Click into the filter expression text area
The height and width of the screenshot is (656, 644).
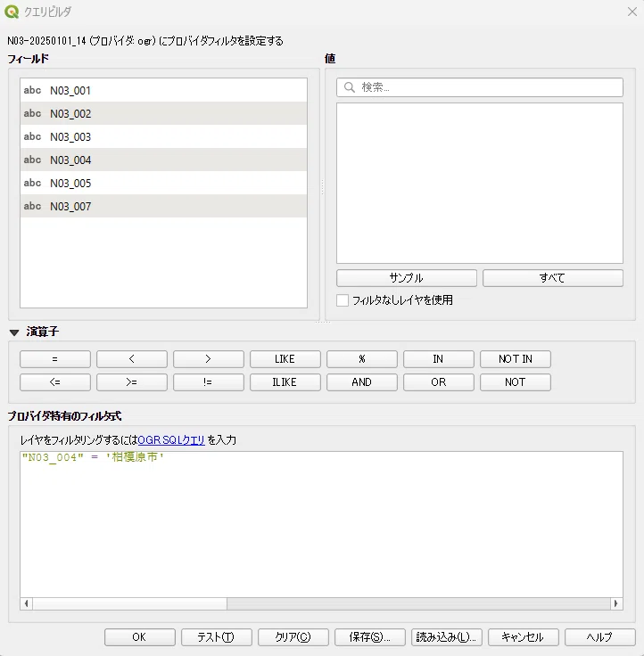coord(322,525)
